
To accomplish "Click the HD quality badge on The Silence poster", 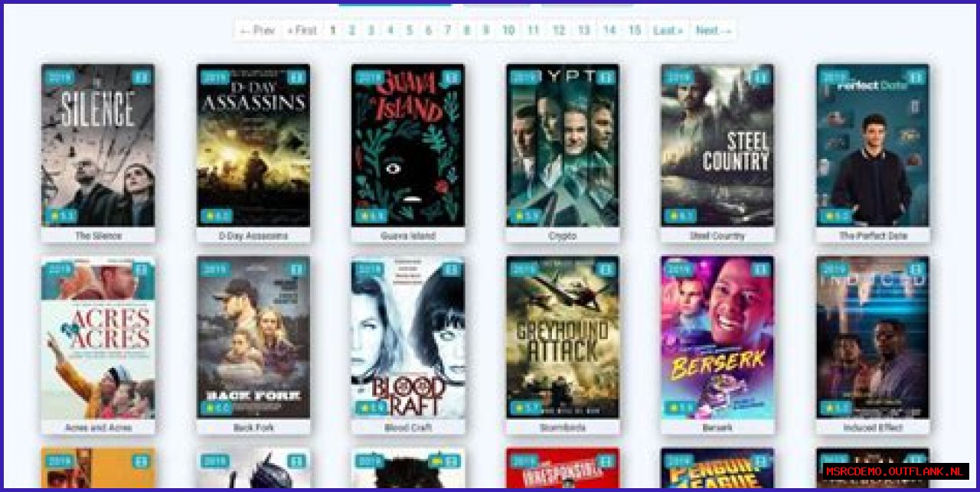I will (x=141, y=77).
